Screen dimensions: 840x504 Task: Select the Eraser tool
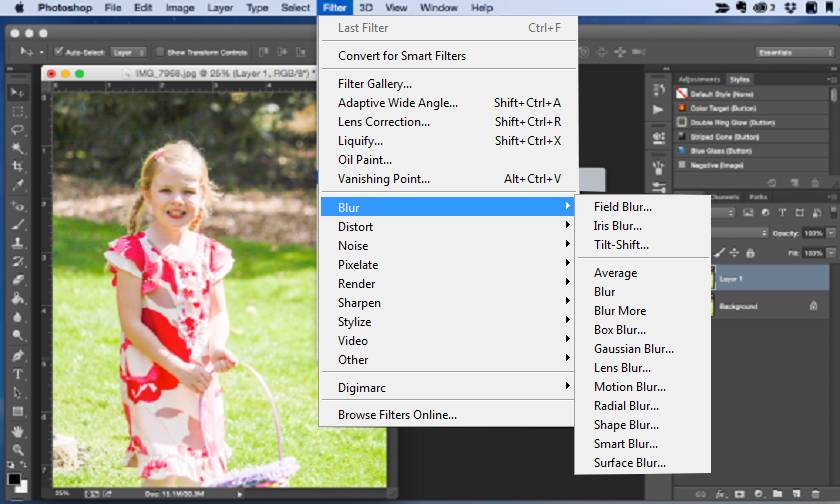pyautogui.click(x=17, y=280)
